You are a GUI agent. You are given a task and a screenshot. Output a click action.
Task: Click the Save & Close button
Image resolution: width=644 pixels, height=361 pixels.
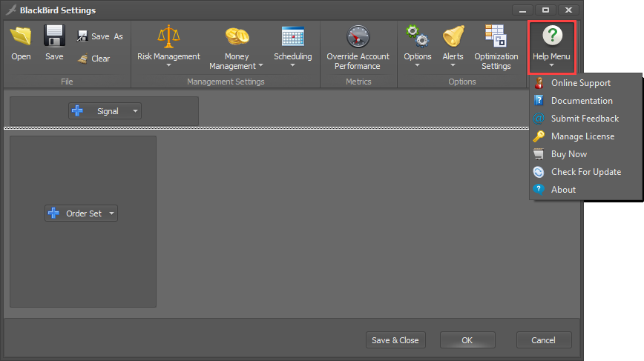click(395, 340)
